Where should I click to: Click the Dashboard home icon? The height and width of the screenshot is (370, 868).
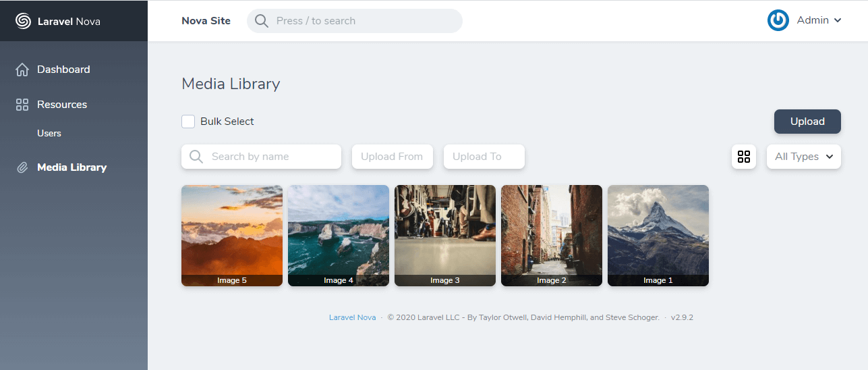click(22, 70)
